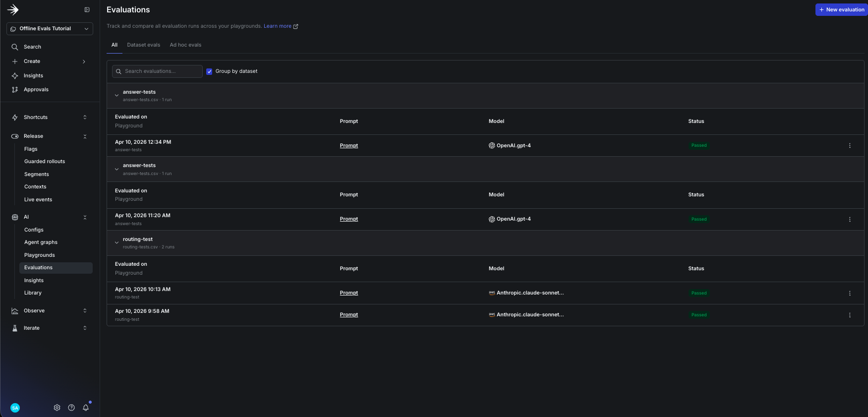Open help question mark icon
Image resolution: width=868 pixels, height=417 pixels.
71,408
